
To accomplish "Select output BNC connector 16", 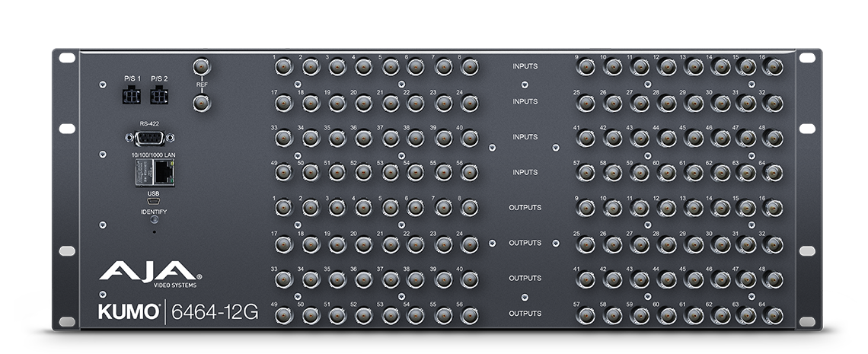I will coord(773,209).
